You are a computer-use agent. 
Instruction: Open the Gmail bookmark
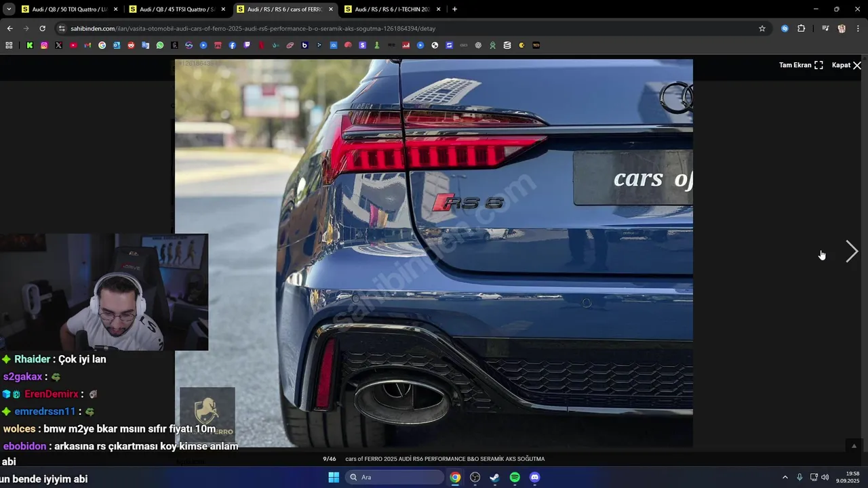tap(87, 45)
